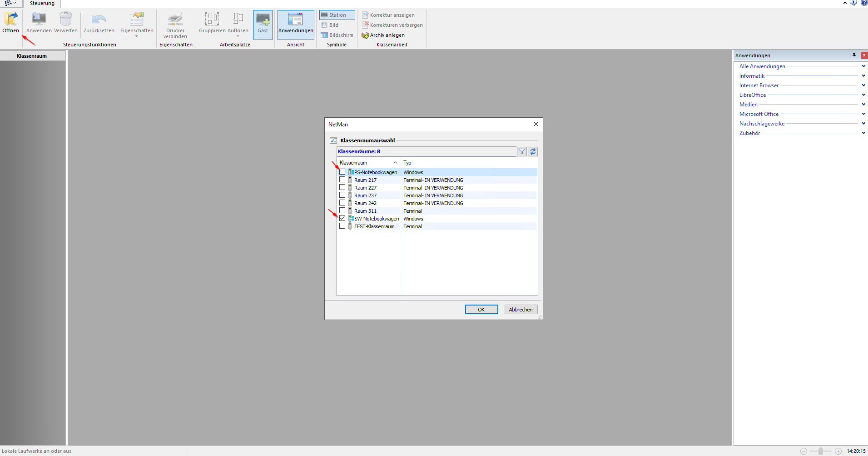Select the Klassenraum tab
Screen dimensions: 868x456
[x=32, y=56]
